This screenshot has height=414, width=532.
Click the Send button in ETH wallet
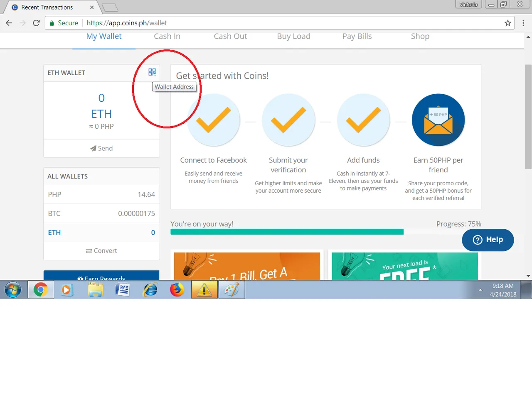tap(101, 148)
